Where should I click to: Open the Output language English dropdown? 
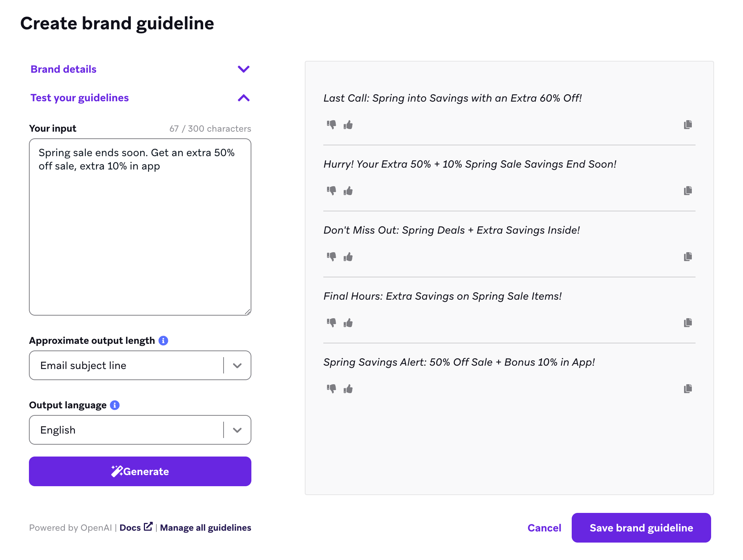tap(237, 430)
